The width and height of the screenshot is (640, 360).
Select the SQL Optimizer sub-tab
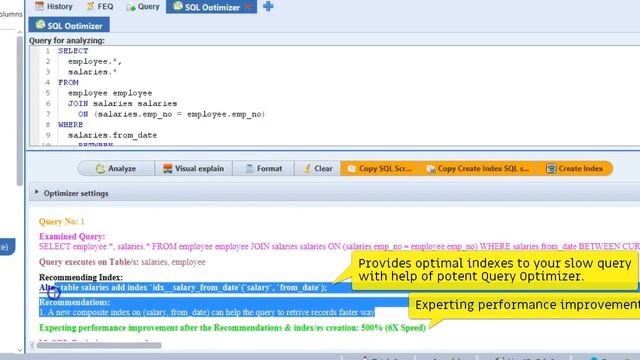(x=69, y=25)
